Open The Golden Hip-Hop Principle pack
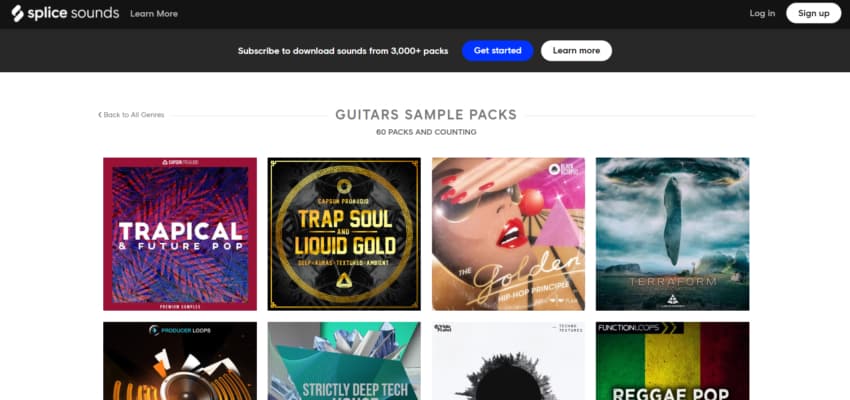 [508, 234]
